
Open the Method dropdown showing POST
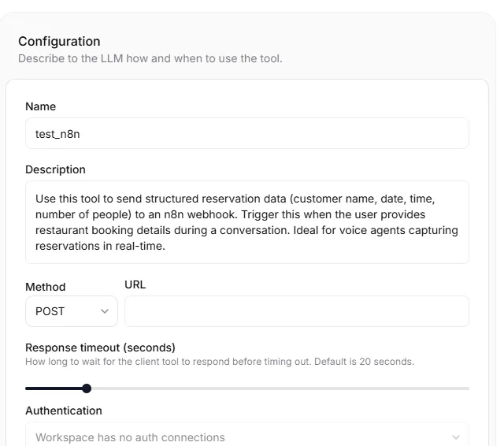[72, 311]
